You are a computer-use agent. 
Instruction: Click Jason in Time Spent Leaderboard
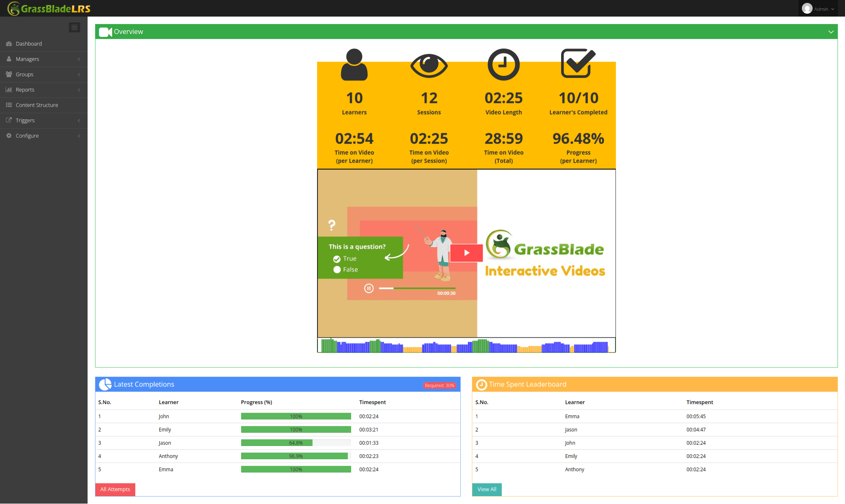pyautogui.click(x=571, y=430)
